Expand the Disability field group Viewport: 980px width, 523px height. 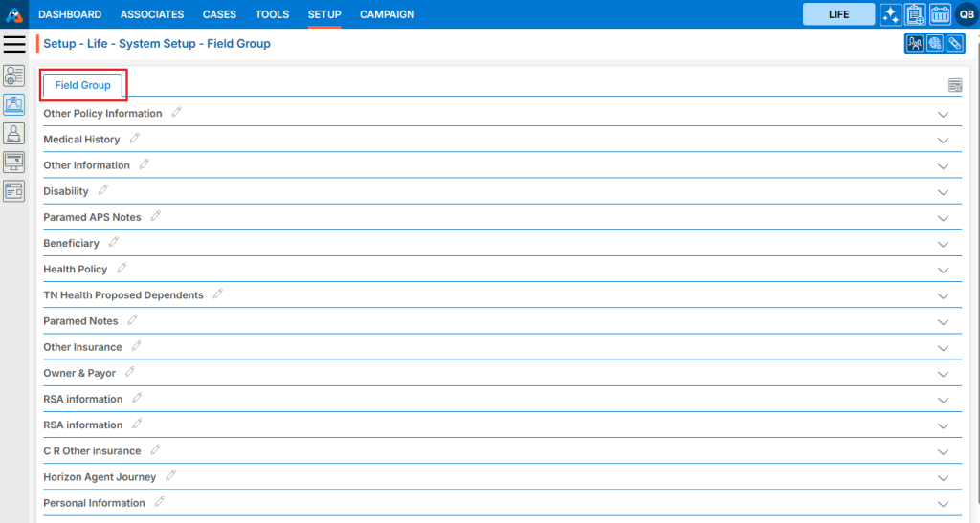pos(943,192)
